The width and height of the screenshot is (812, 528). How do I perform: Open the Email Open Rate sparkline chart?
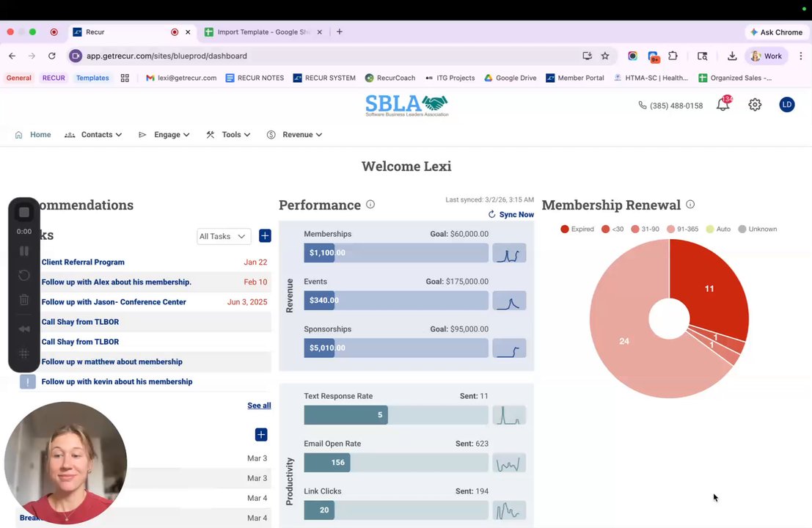(509, 463)
